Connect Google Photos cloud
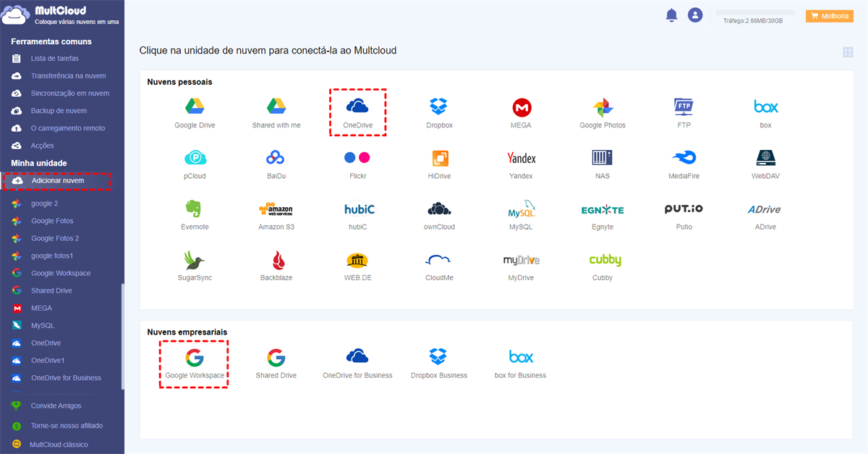The image size is (868, 454). (603, 113)
